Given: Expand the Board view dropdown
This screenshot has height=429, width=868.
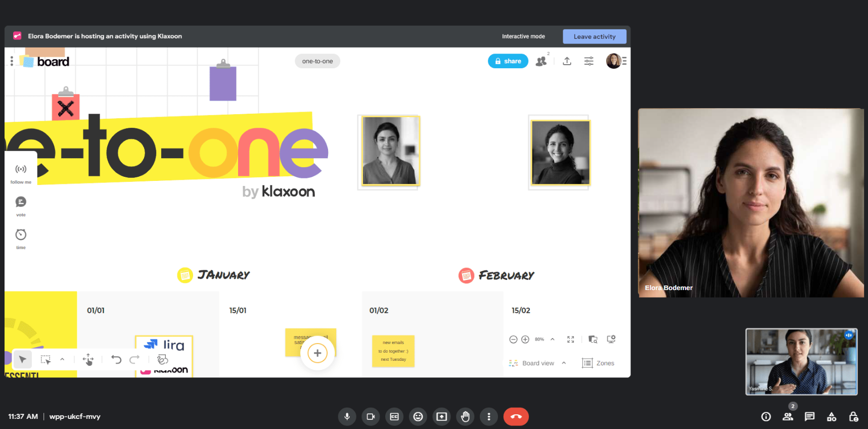Looking at the screenshot, I should tap(564, 363).
